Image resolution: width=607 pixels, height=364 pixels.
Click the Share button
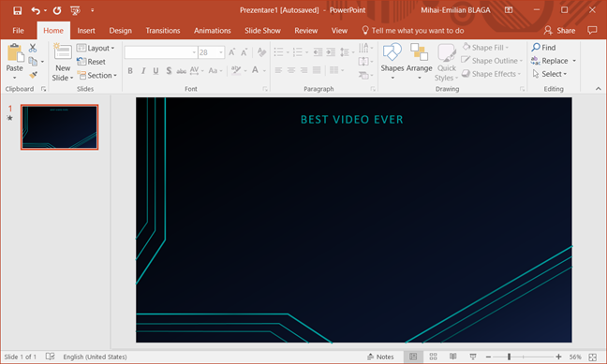(x=559, y=31)
